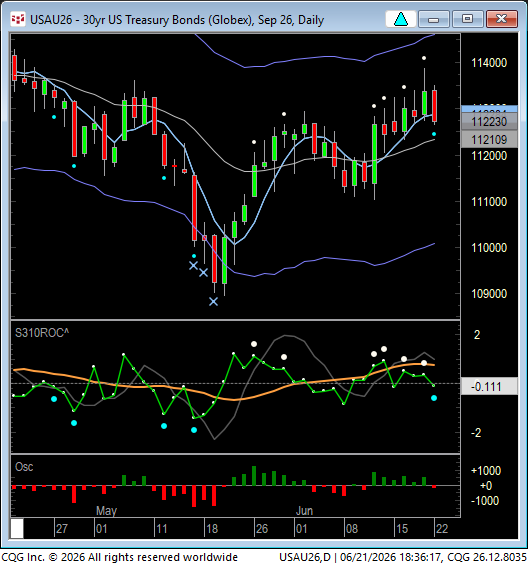Click the +1000 Osc scale label
Viewport: 528px width, 565px height.
[486, 471]
